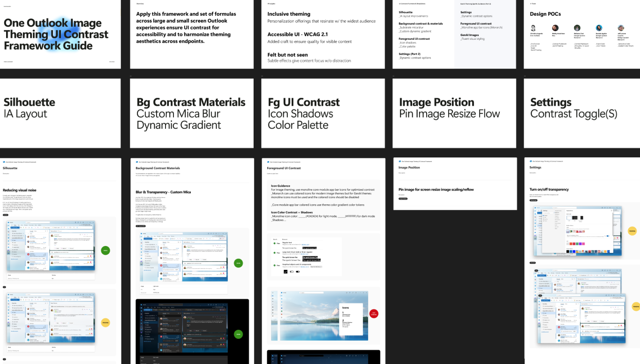Select the DONE badge on the dark-mode mockup
640x364 pixels.
pos(238,334)
